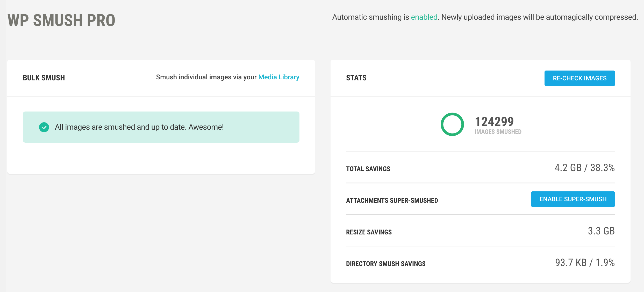The image size is (644, 292).
Task: Click the 93.7 KB / 1.9% value
Action: pyautogui.click(x=585, y=262)
